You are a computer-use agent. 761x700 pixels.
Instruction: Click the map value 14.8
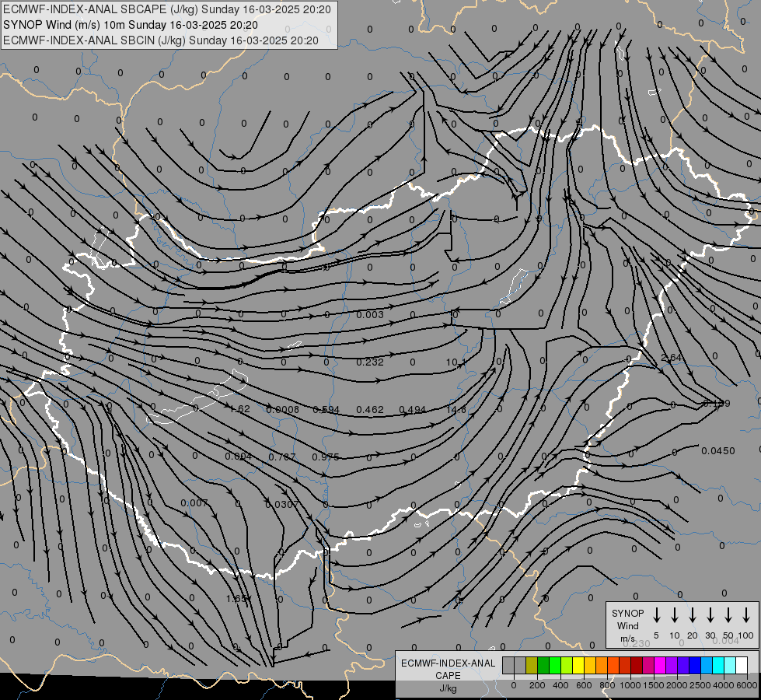pos(456,410)
